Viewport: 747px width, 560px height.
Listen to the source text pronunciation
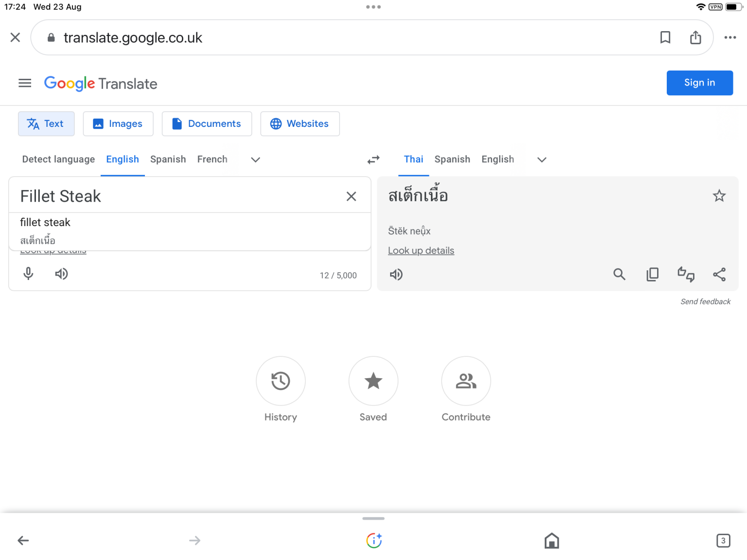[x=61, y=274]
